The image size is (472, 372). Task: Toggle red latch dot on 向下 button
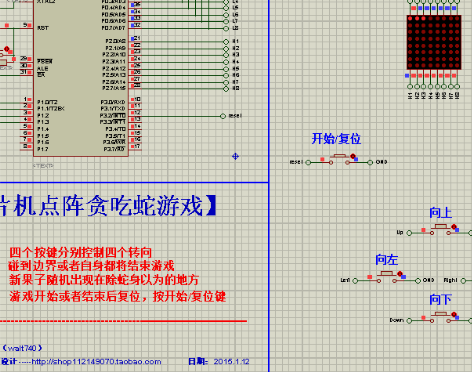[x=454, y=314]
